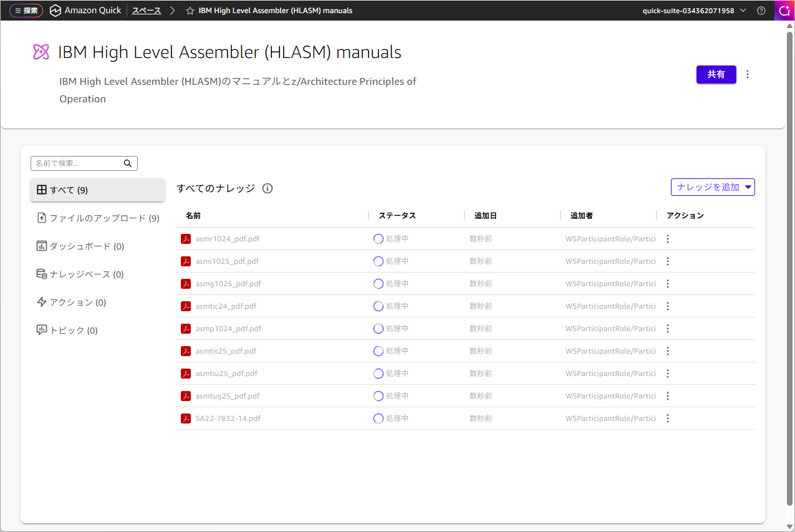Click the PDF icon of asmi1025_pdf.pdf
The image size is (795, 532).
(x=186, y=261)
